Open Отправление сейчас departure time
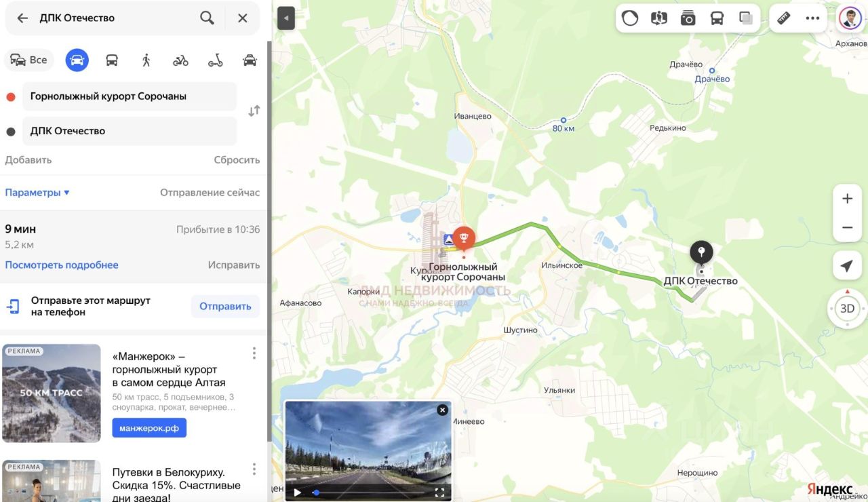The width and height of the screenshot is (868, 502). [x=210, y=193]
